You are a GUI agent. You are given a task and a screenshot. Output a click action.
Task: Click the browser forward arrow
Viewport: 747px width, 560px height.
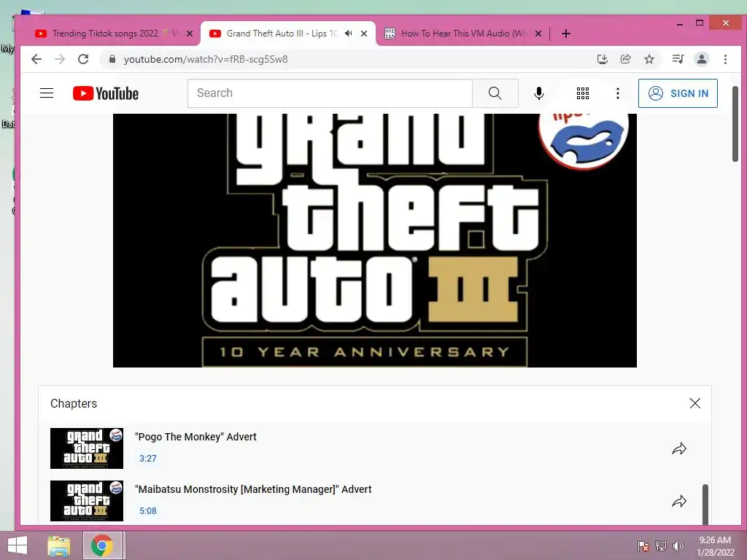[x=60, y=59]
